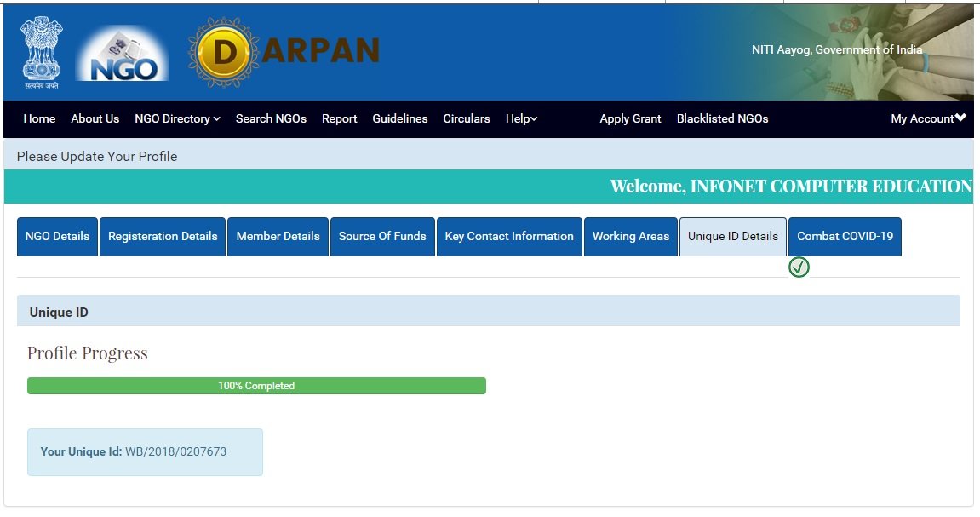Screen dimensions: 980x517
Task: Click the DARPAN gold coin logo
Action: [x=223, y=53]
